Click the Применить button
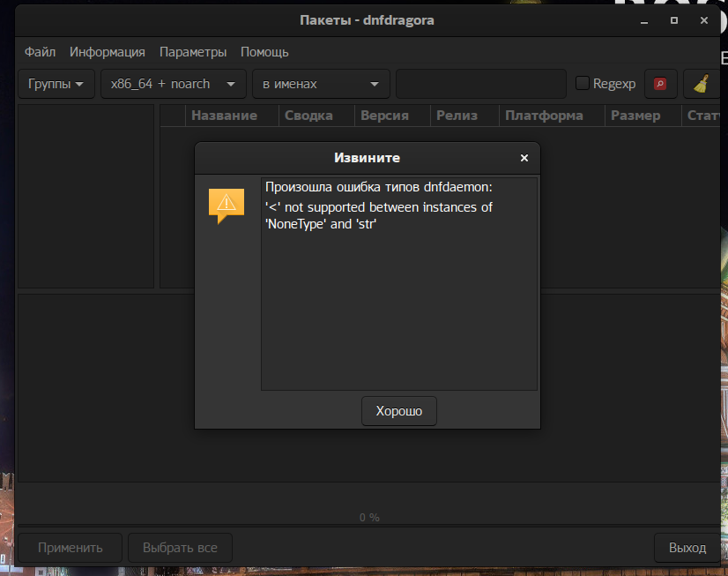The image size is (728, 576). (x=71, y=548)
